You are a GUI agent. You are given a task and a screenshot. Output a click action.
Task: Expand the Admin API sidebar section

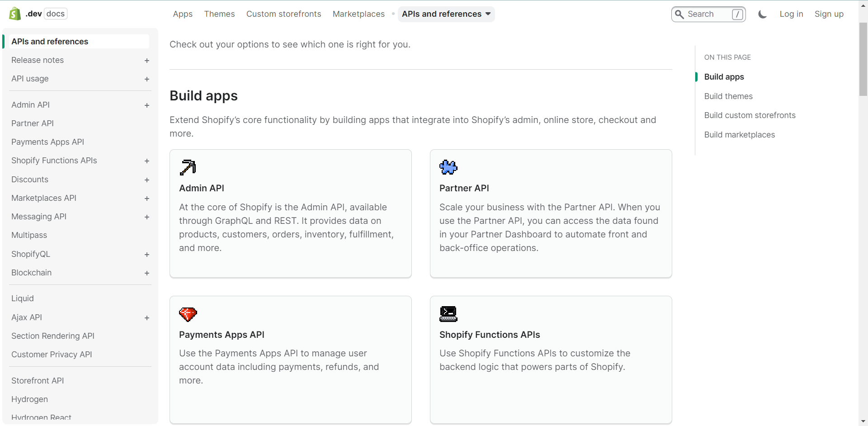coord(146,105)
